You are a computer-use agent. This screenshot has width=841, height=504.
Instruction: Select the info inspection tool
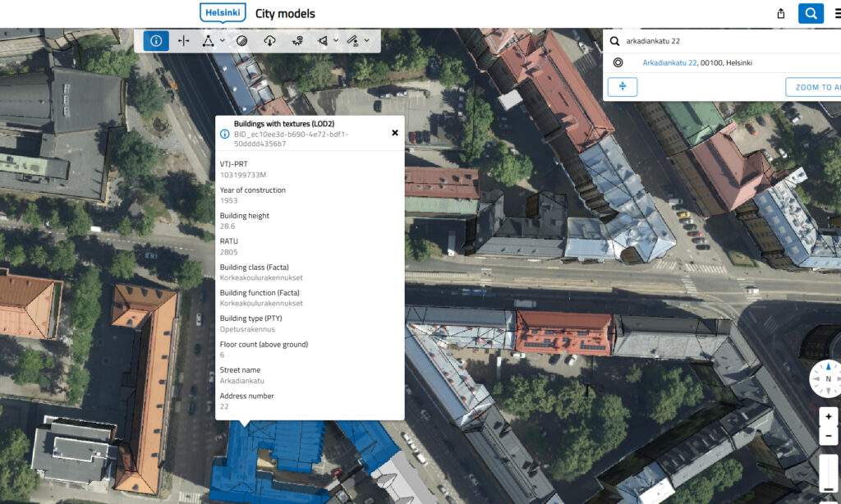coord(155,40)
